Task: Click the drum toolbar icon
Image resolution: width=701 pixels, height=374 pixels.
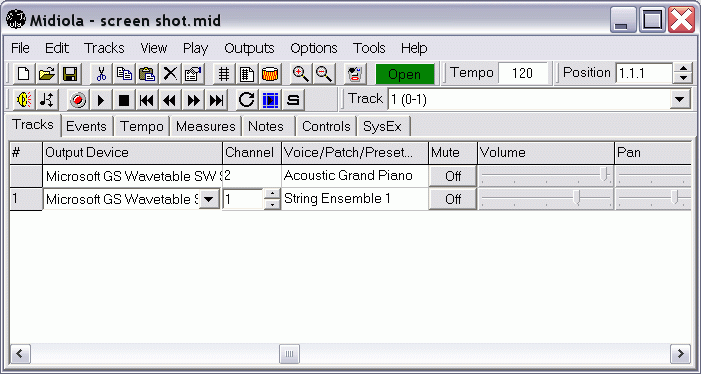Action: click(x=270, y=74)
